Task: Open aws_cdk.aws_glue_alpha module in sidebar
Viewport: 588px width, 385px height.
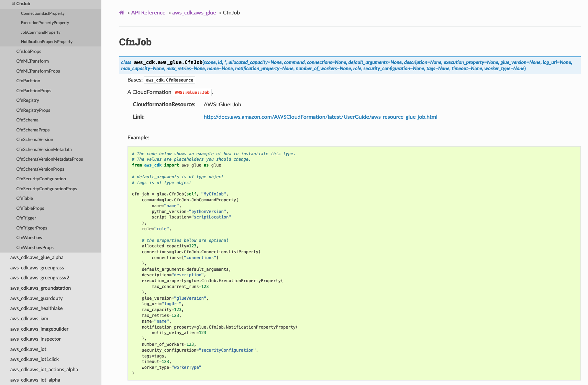Action: point(37,257)
